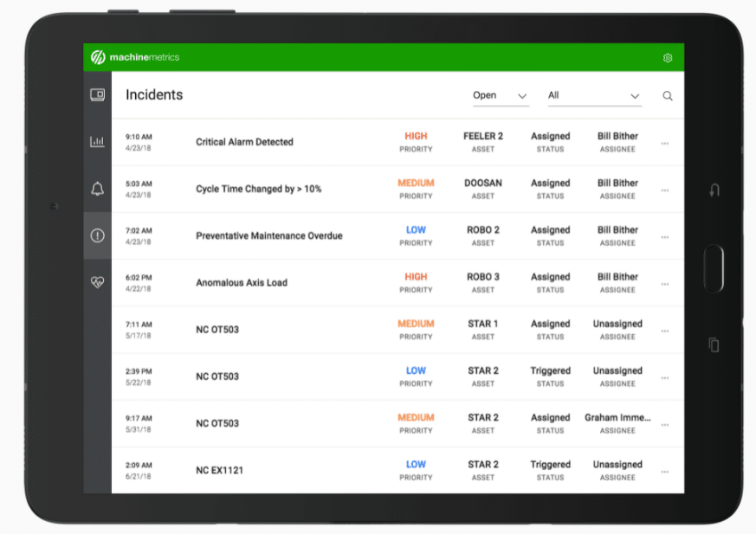Open the bar chart reports sidebar icon
The height and width of the screenshot is (534, 756).
[x=97, y=141]
